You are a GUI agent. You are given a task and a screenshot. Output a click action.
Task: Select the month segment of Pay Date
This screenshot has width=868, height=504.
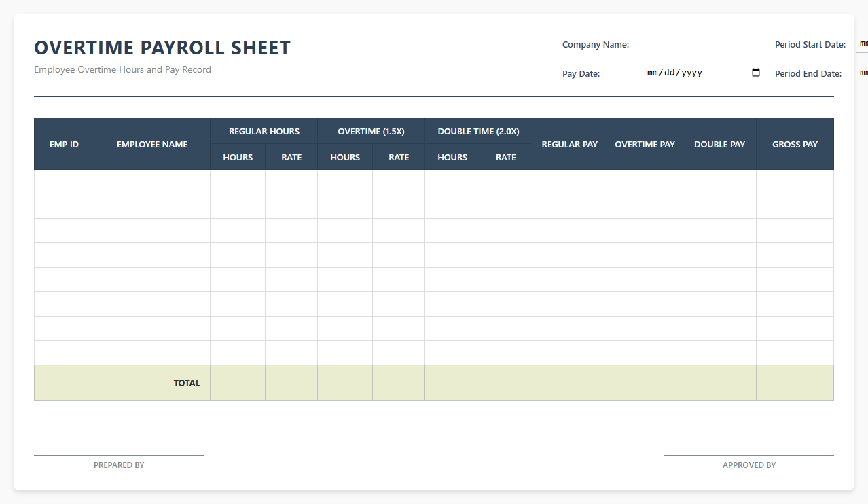tap(653, 73)
